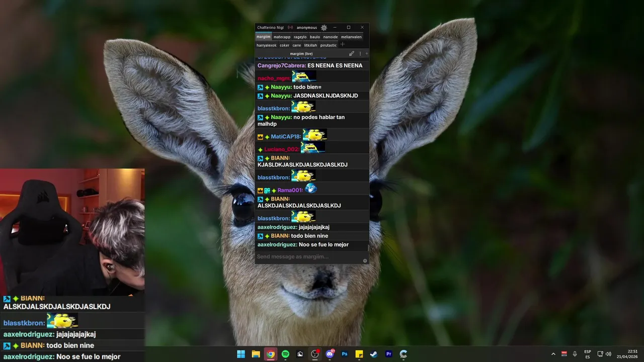Click username Rama001 in chat
This screenshot has height=362, width=644.
click(x=290, y=190)
